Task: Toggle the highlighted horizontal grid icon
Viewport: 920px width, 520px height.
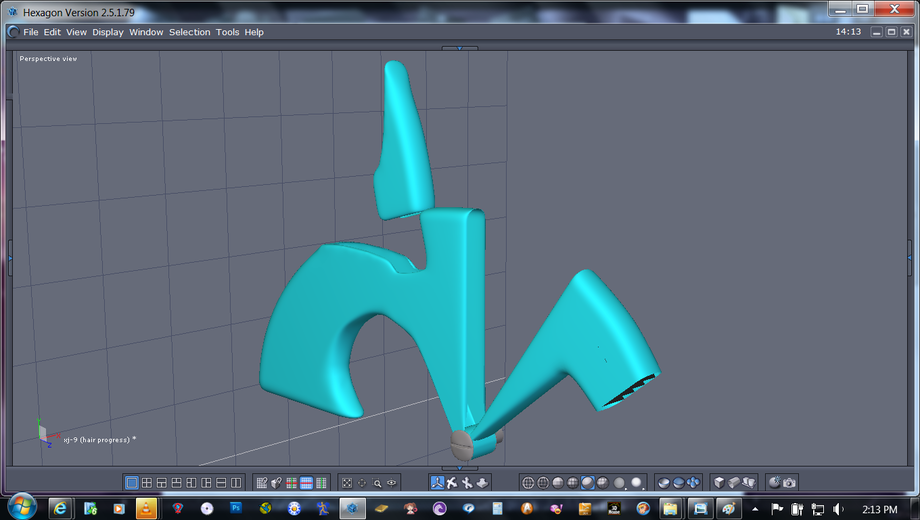Action: click(x=306, y=482)
